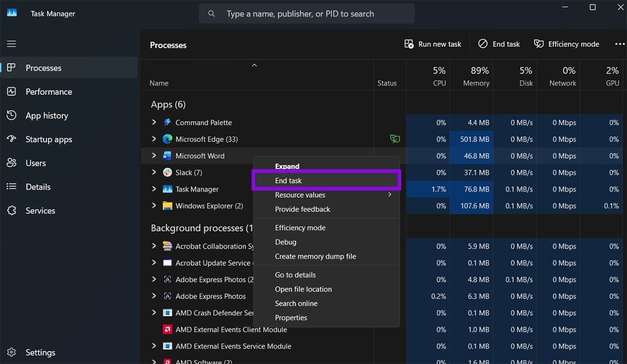Select Efficiency mode in the context menu
Viewport: 627px width, 364px height.
[326, 227]
